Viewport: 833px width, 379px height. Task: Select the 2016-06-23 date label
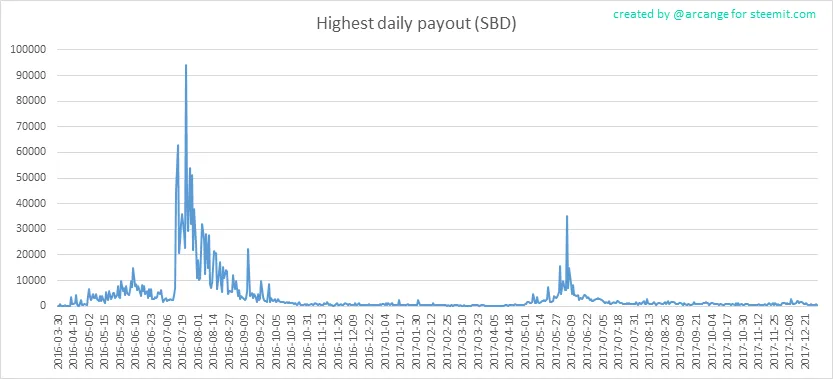coord(151,341)
